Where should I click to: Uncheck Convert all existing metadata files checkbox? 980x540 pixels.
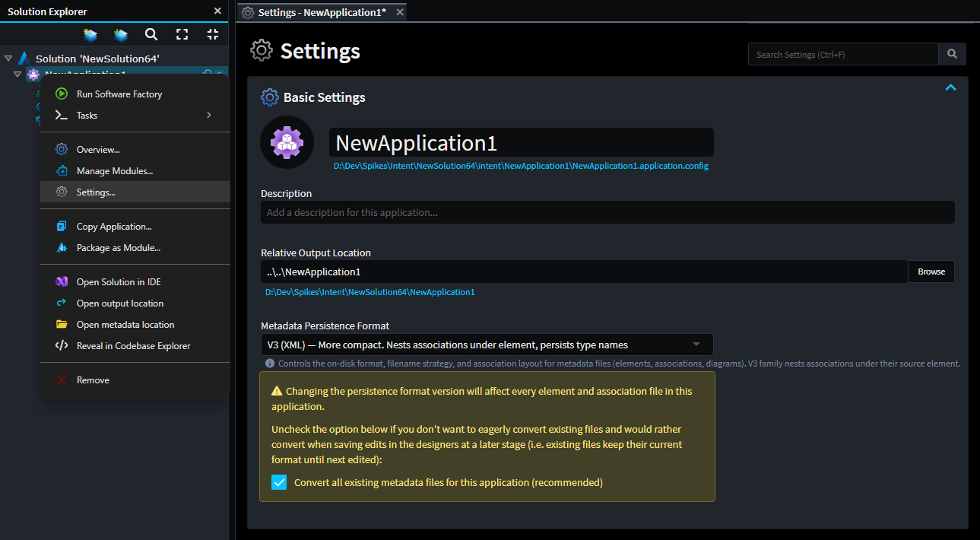coord(279,482)
